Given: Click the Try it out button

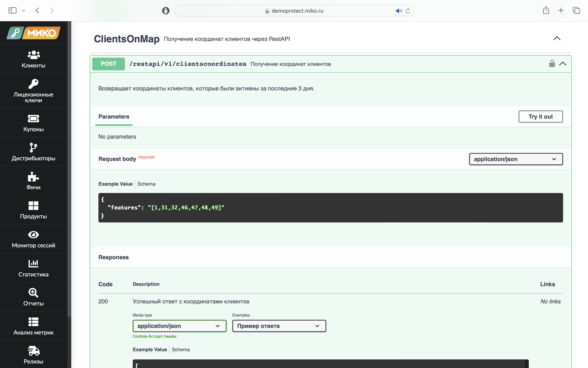Looking at the screenshot, I should 541,117.
